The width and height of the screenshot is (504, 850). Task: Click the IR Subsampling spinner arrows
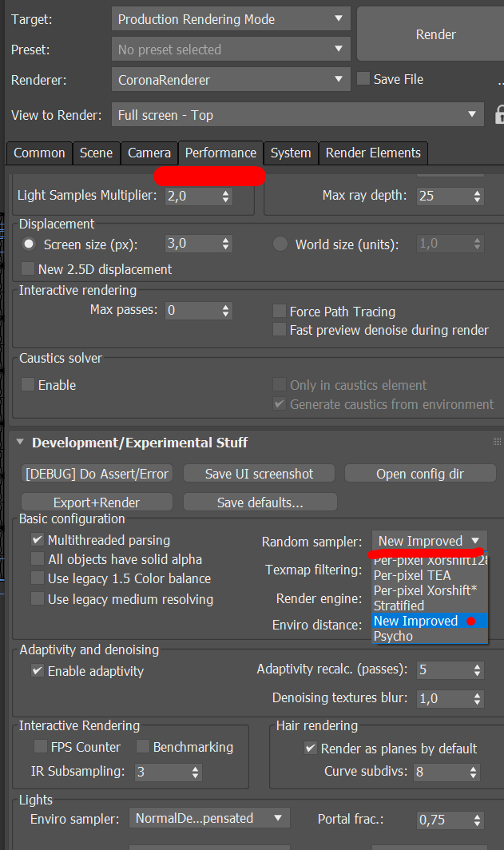click(195, 772)
